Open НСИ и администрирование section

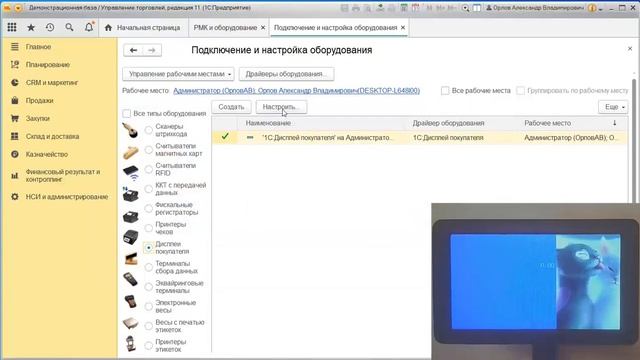(x=67, y=197)
